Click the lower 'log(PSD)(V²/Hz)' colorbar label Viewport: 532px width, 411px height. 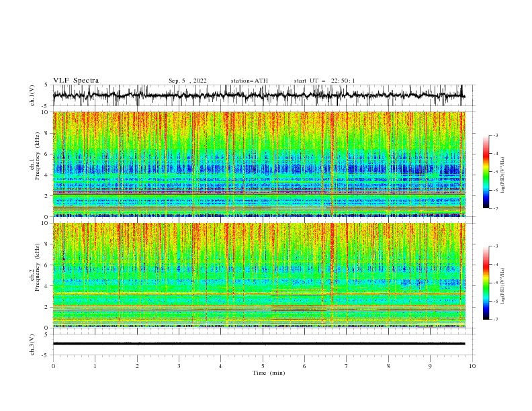pyautogui.click(x=503, y=285)
